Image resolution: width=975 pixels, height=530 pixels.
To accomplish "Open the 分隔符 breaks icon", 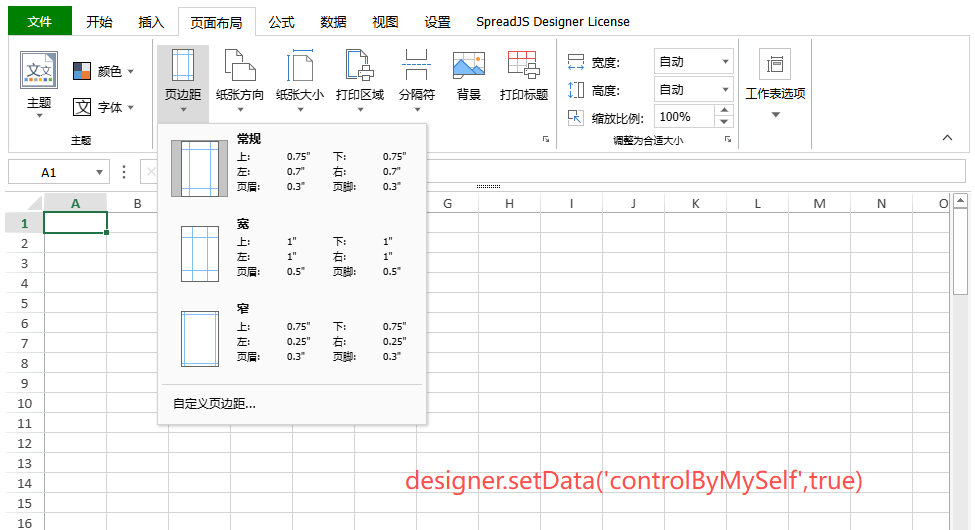I will [x=417, y=65].
